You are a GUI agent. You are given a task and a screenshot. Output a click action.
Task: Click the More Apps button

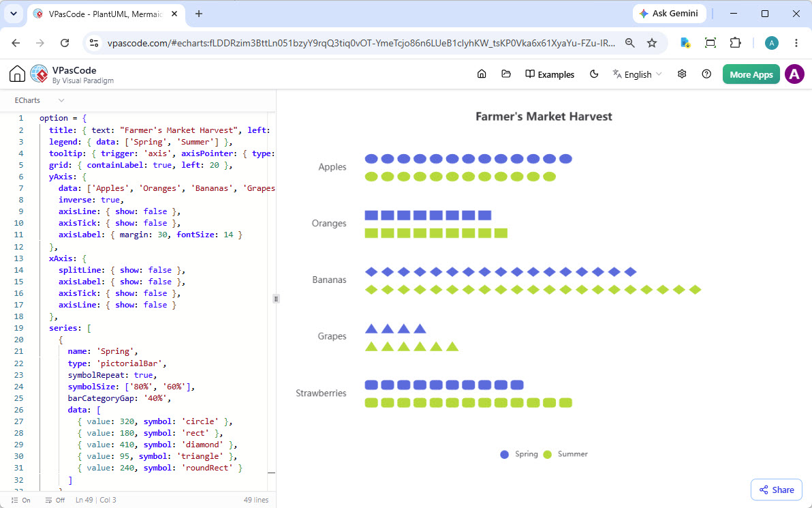click(x=751, y=74)
